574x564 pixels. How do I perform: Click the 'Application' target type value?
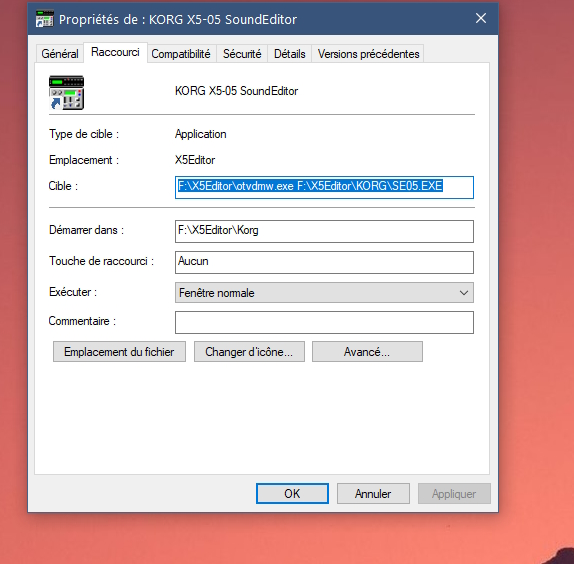(x=201, y=134)
